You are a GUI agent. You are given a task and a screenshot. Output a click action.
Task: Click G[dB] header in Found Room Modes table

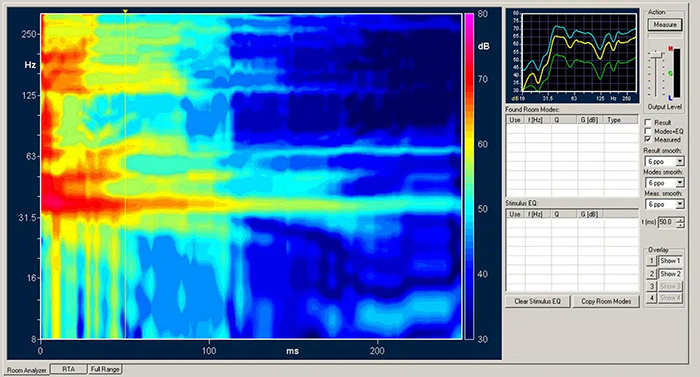(590, 120)
